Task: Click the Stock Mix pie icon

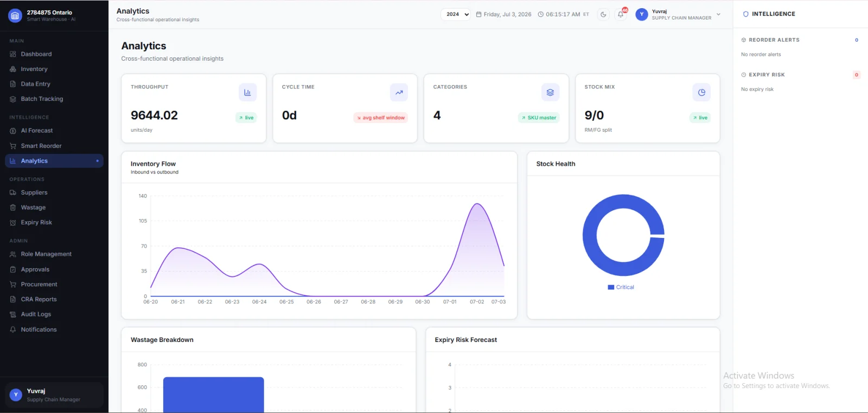Action: point(701,93)
